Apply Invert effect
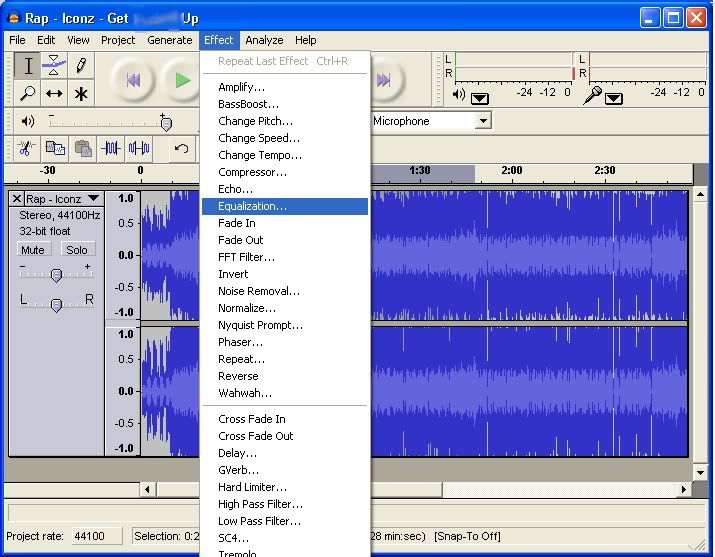Image resolution: width=715 pixels, height=557 pixels. [285, 274]
